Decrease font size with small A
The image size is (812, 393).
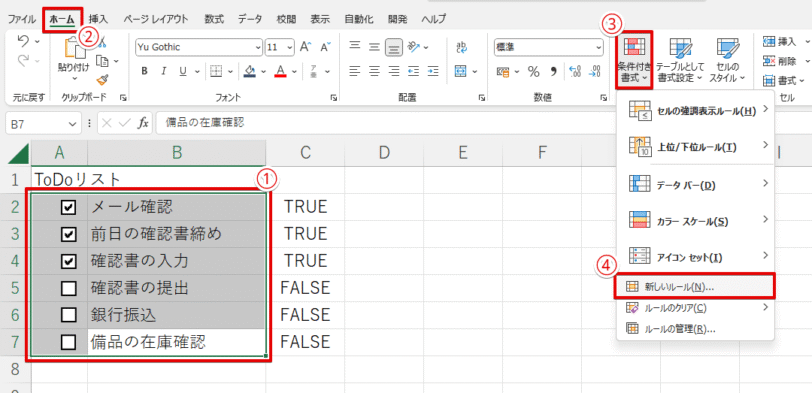(325, 47)
